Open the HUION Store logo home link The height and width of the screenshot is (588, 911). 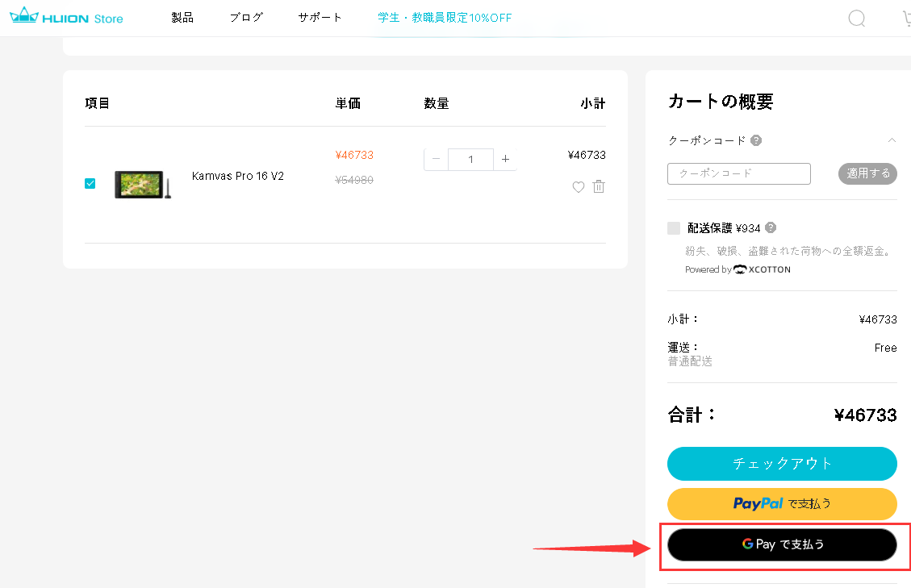coord(66,16)
